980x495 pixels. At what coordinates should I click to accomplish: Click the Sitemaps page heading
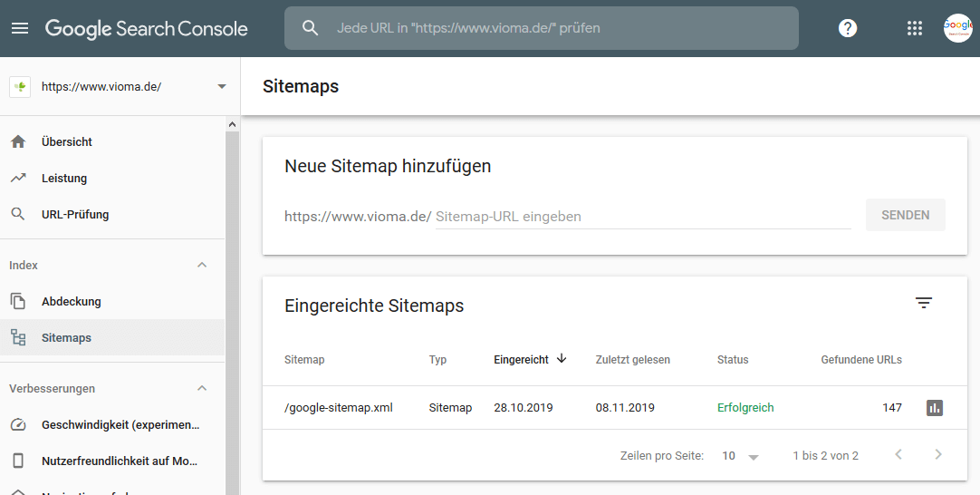(301, 86)
